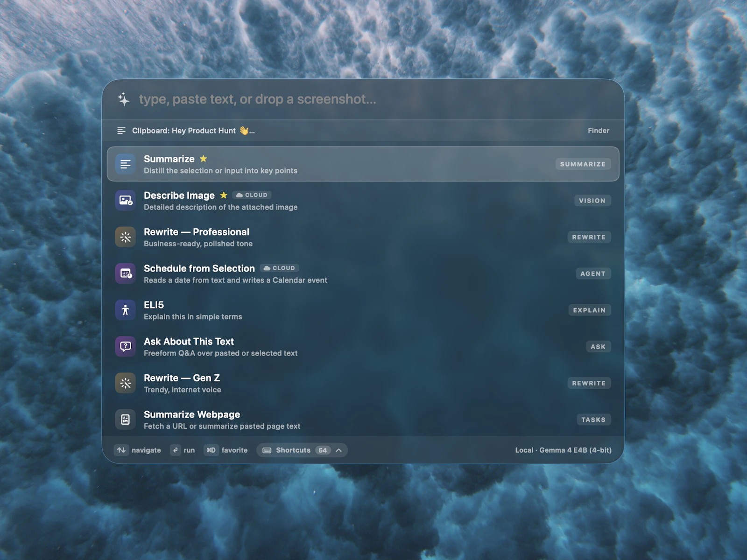Click 'Trendy, internet voice' description
This screenshot has height=560, width=747.
pyautogui.click(x=183, y=390)
